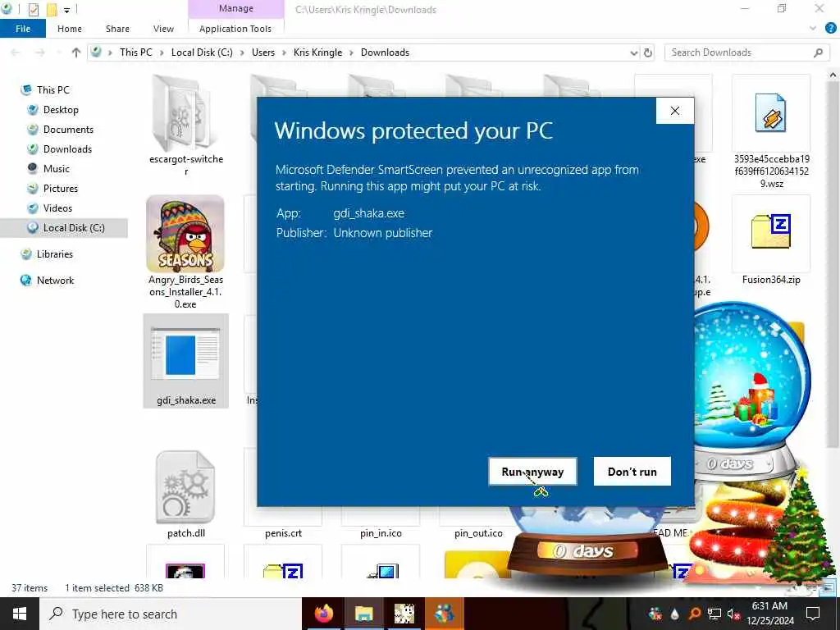The height and width of the screenshot is (630, 840).
Task: Click the Manage contextual tab
Action: (x=235, y=8)
